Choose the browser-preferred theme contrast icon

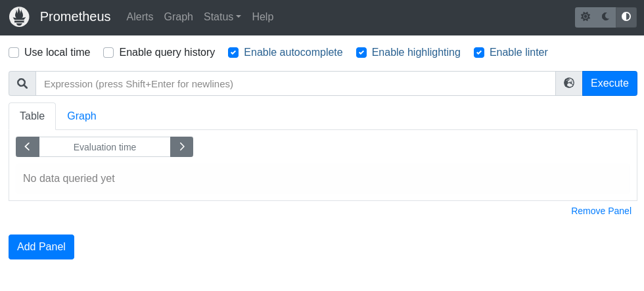626,17
